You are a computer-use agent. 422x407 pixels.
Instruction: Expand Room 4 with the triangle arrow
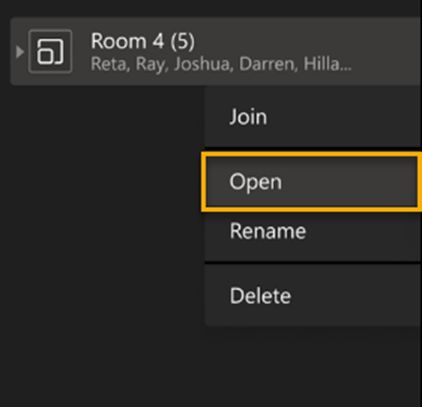click(20, 52)
